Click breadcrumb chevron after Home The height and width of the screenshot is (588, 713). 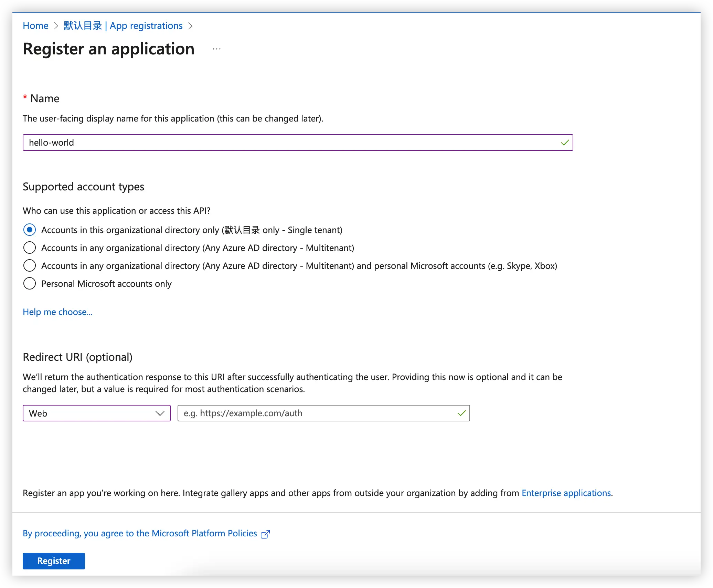56,26
